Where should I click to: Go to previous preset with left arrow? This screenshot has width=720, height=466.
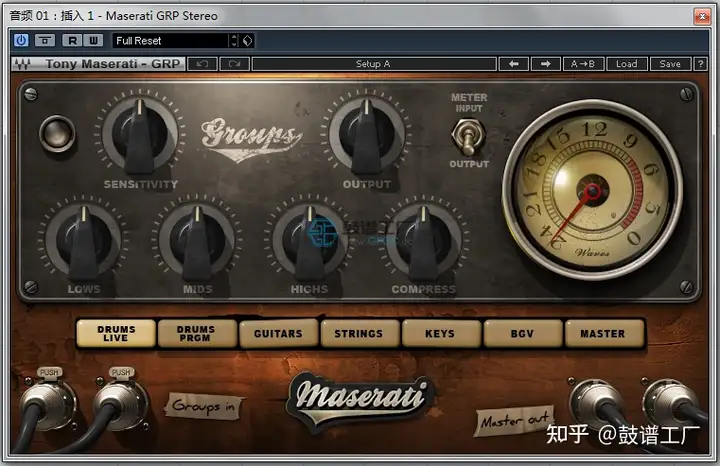pyautogui.click(x=514, y=64)
